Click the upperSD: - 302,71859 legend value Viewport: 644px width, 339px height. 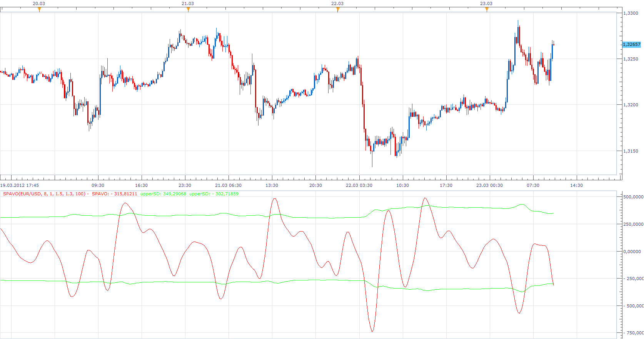214,194
